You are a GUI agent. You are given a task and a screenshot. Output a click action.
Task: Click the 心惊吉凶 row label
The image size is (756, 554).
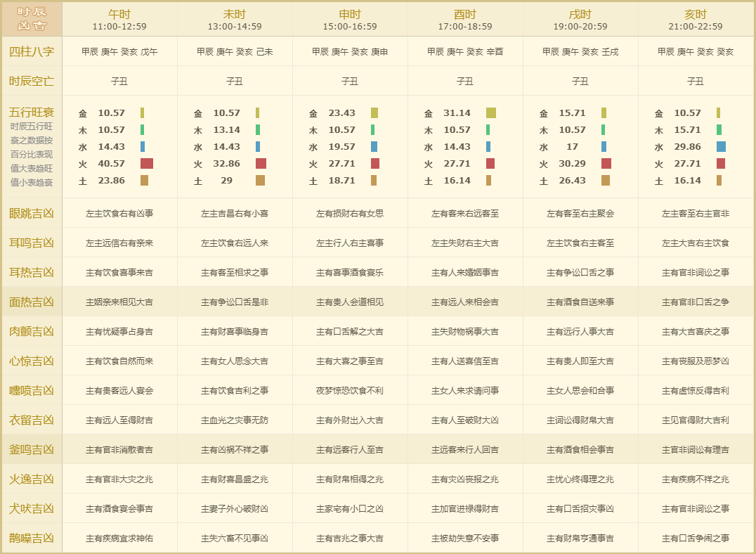(32, 361)
